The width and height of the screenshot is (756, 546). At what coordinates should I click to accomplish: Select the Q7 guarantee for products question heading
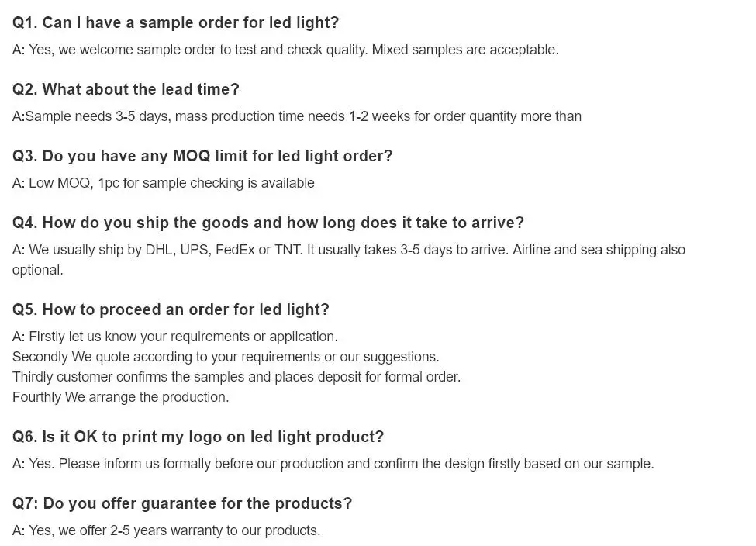tap(182, 504)
